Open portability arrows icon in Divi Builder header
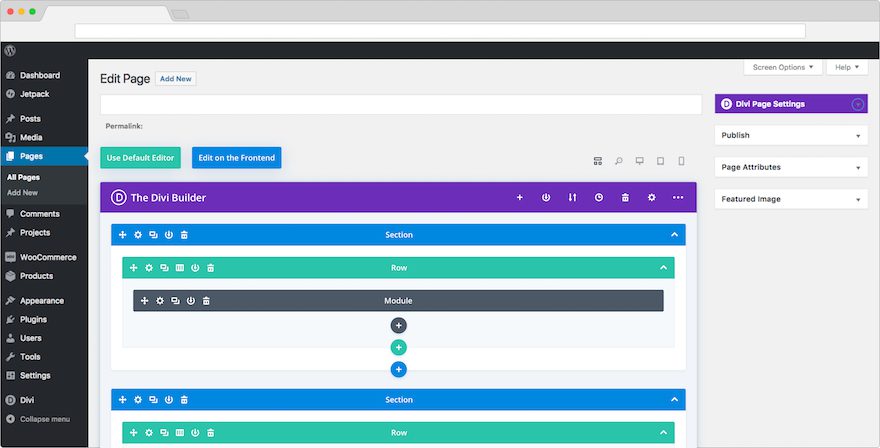 [x=572, y=198]
